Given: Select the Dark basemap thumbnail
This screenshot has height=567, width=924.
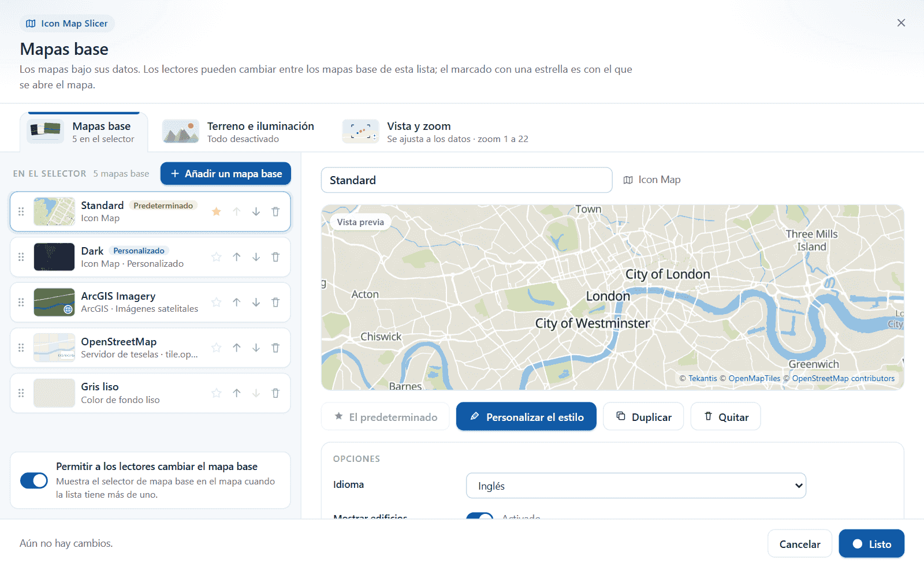Looking at the screenshot, I should point(54,257).
